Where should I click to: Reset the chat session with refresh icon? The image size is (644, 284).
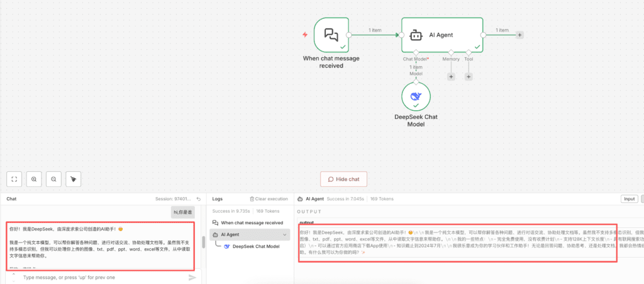click(198, 199)
